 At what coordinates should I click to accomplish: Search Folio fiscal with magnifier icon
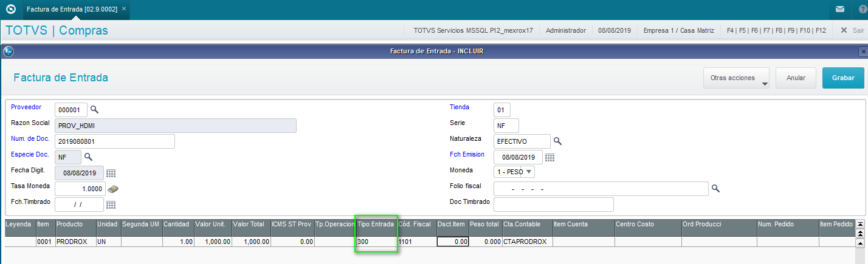(716, 189)
